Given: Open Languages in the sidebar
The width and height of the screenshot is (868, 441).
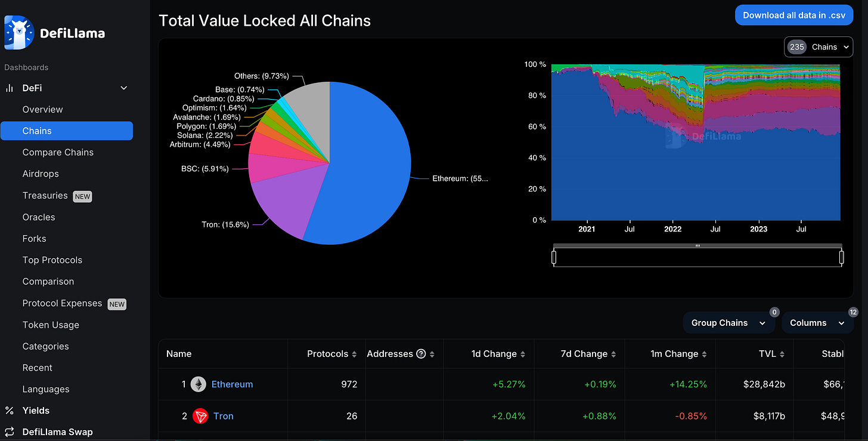Looking at the screenshot, I should click(x=46, y=389).
